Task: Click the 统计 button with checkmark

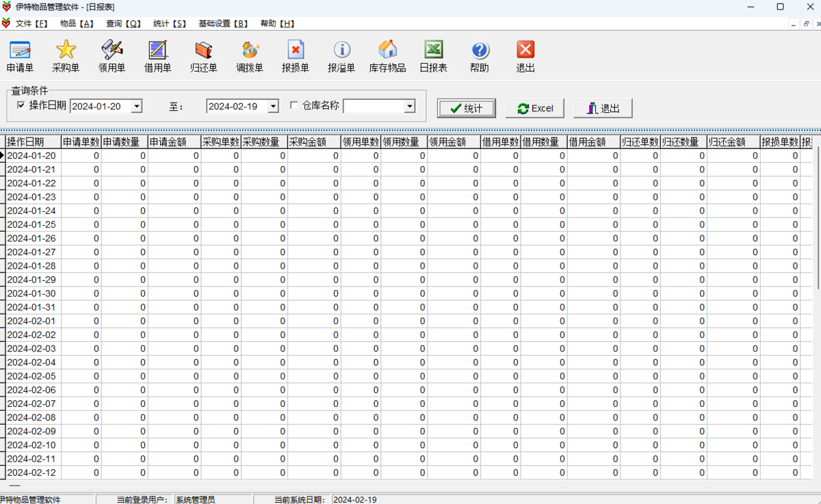Action: point(466,108)
